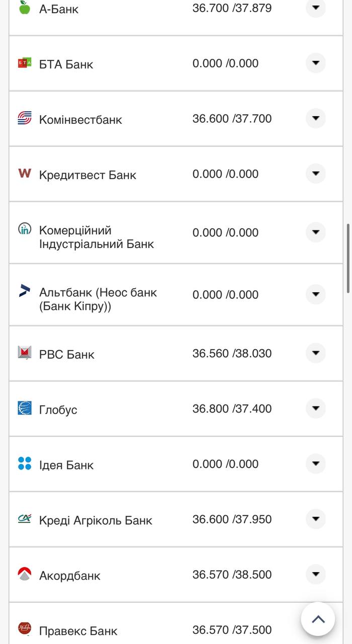Screen dimensions: 352x644
Task: Click the Креді Агріколь Банк logo
Action: (x=25, y=518)
